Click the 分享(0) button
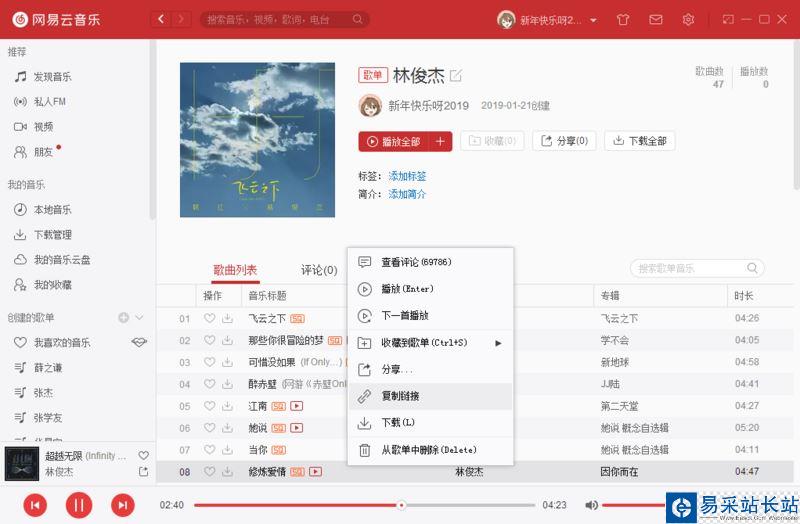 coord(564,141)
